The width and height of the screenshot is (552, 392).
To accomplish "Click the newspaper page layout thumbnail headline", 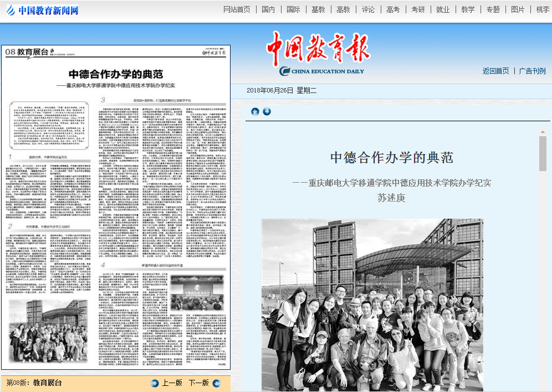I will pos(115,74).
